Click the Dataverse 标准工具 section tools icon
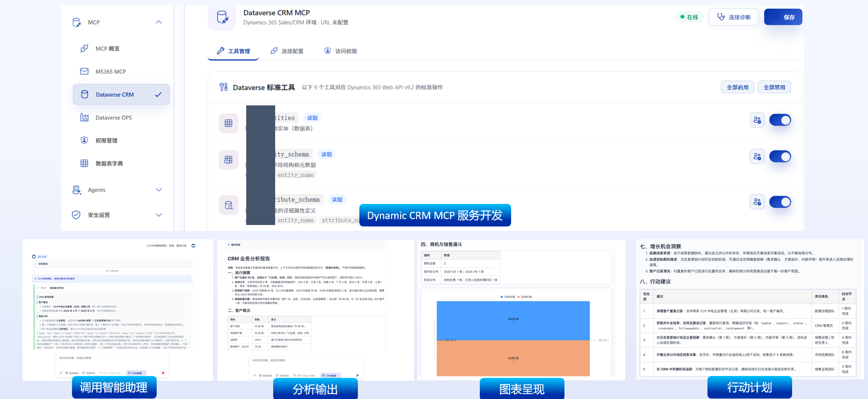Screen dimensions: 868x399 (224, 87)
